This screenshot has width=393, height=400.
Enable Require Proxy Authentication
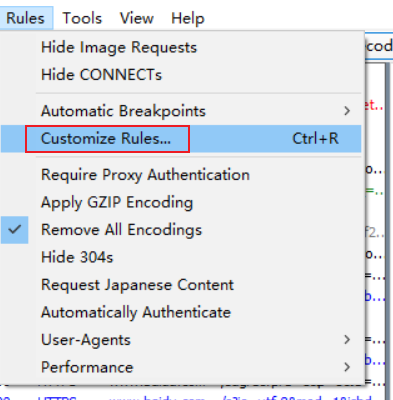click(181, 175)
